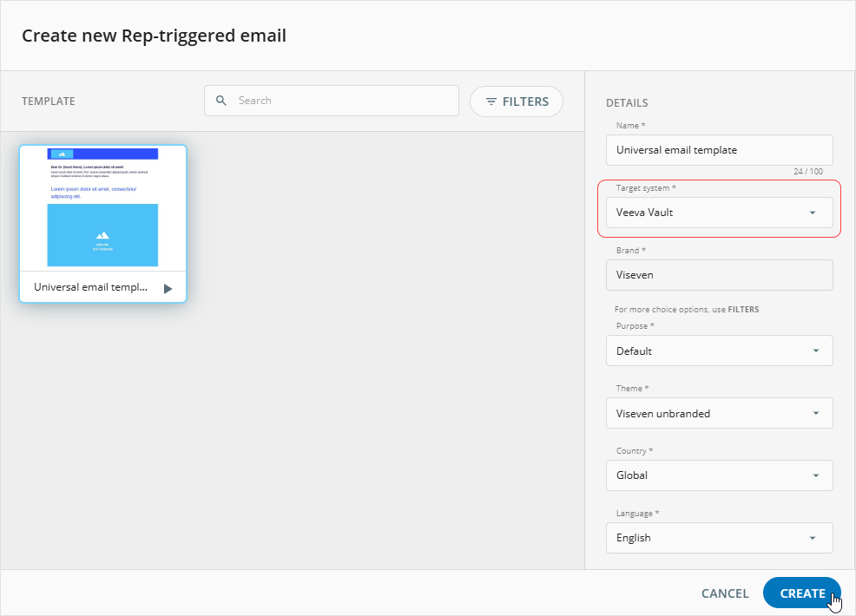Open the Country dropdown set to Global
This screenshot has height=616, width=856.
(x=719, y=475)
